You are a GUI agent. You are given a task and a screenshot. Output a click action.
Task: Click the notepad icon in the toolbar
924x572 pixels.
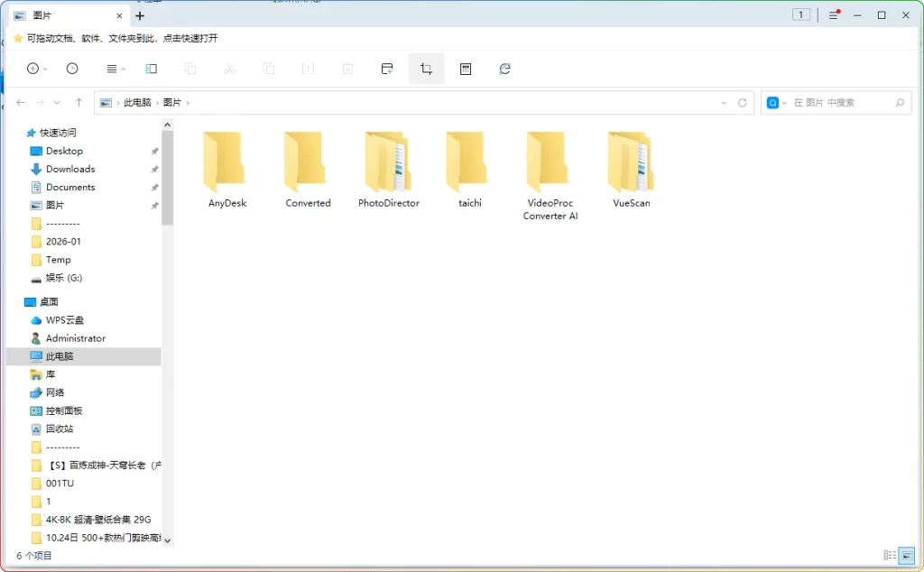point(466,69)
